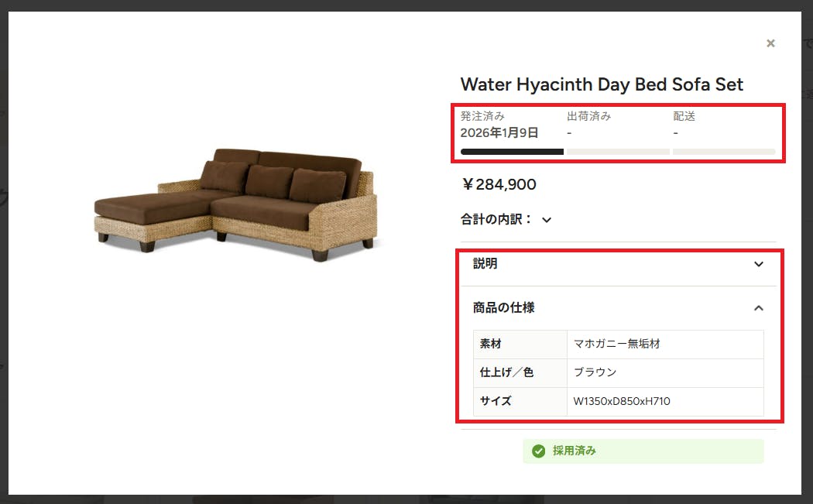This screenshot has height=504, width=813.
Task: Click the green checkmark icon
Action: point(539,451)
